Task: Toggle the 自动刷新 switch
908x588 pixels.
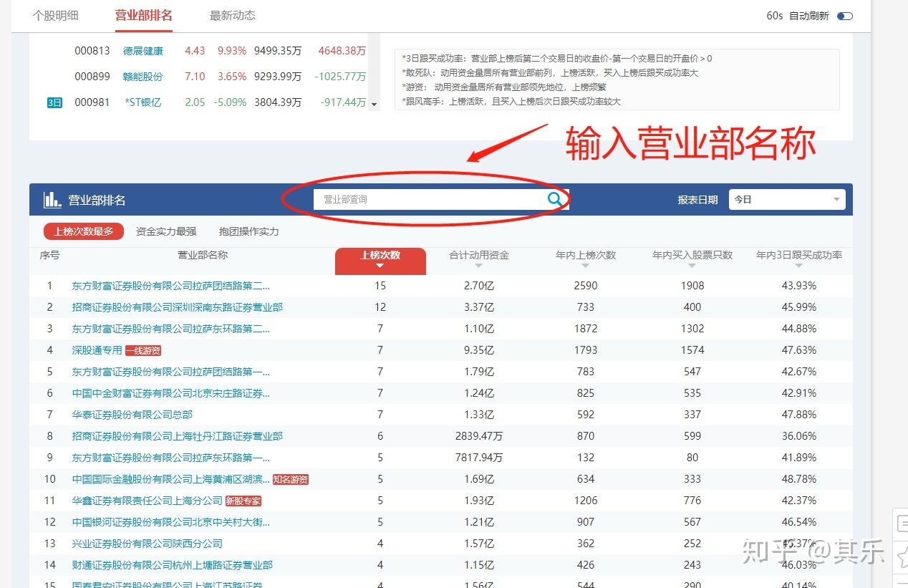Action: [x=845, y=16]
